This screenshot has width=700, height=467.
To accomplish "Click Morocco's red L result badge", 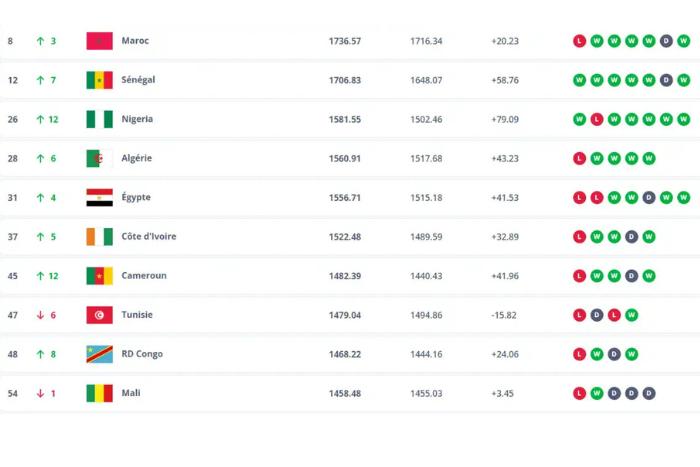I will tap(579, 41).
